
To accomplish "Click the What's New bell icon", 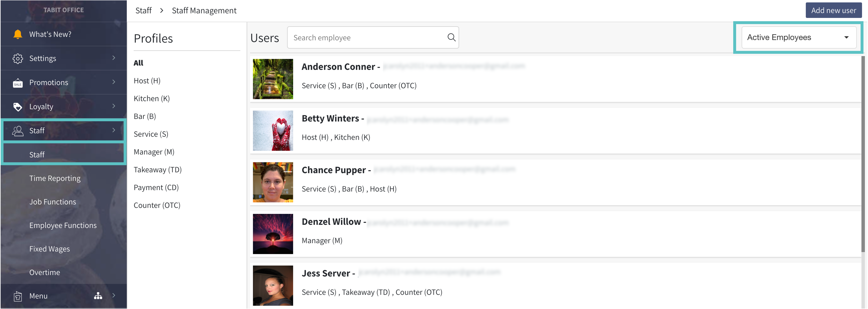I will (18, 34).
